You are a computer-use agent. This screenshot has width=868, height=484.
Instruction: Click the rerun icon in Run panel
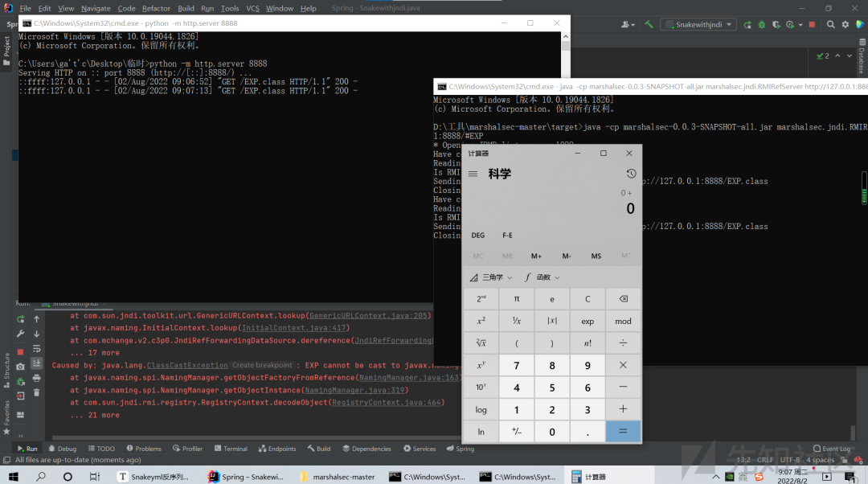tap(20, 319)
